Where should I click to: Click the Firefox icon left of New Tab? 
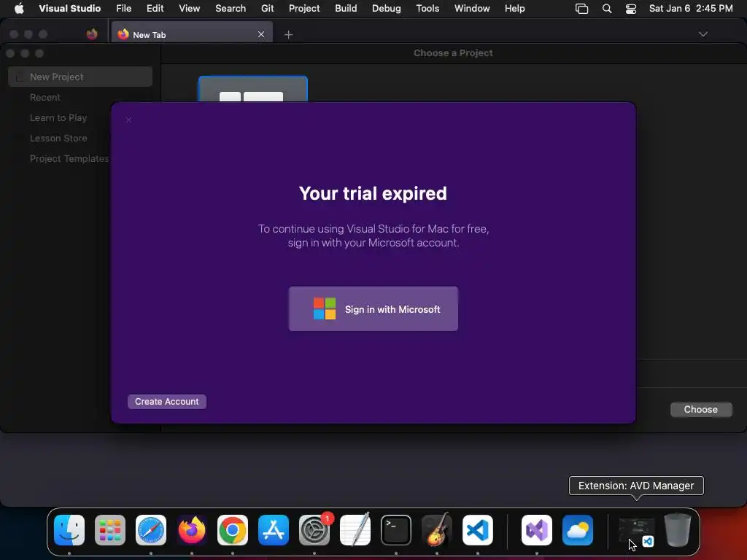click(x=92, y=34)
